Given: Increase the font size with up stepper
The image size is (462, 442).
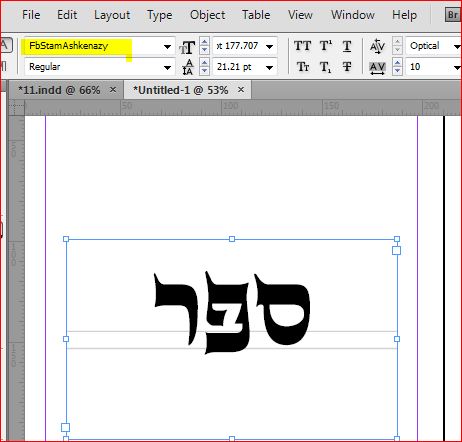Looking at the screenshot, I should tap(204, 42).
